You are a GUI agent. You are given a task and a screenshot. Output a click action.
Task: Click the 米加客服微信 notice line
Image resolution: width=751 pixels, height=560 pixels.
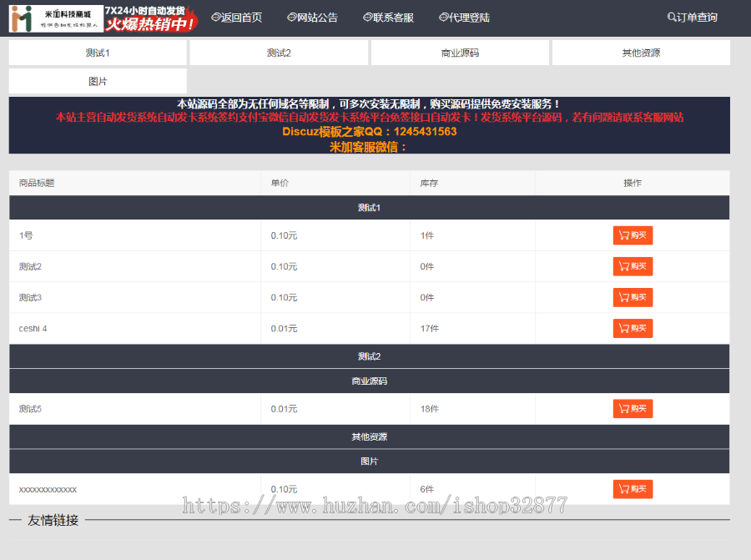pos(368,147)
